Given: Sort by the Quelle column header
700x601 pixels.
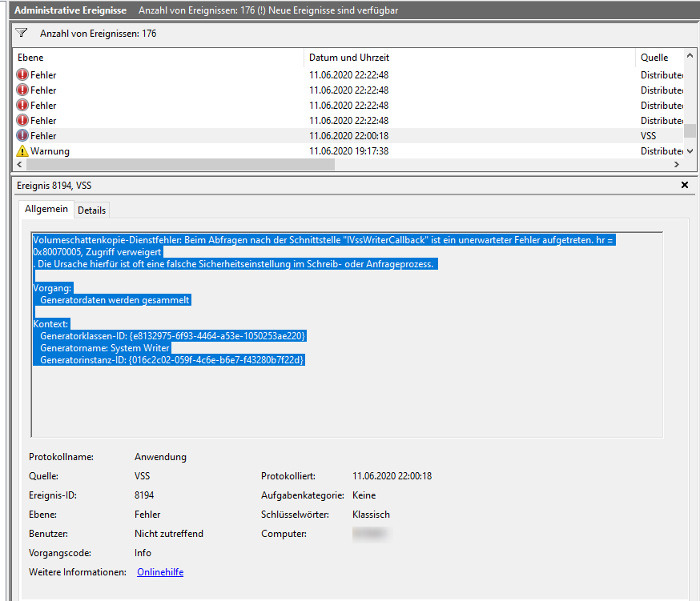Looking at the screenshot, I should click(x=659, y=58).
